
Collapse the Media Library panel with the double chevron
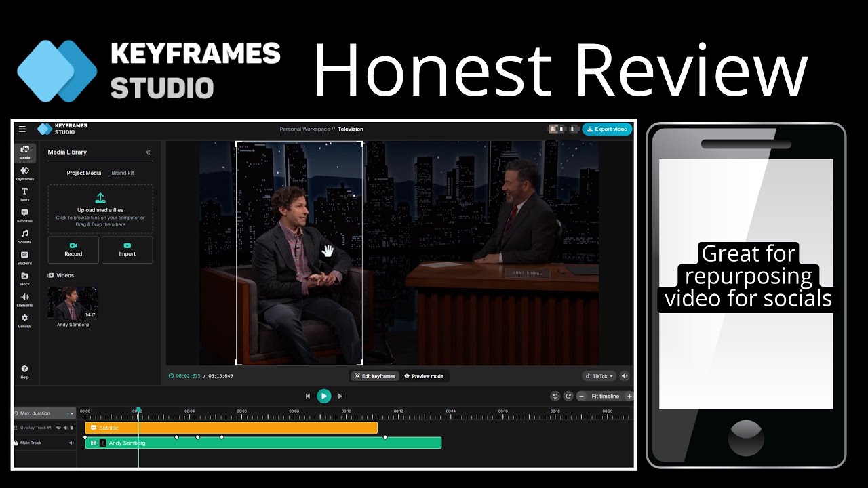[x=148, y=152]
